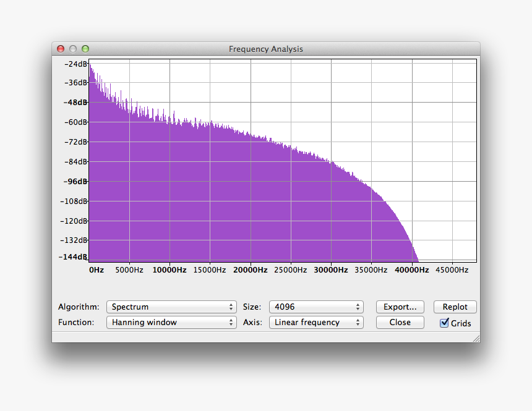Click the 5000Hz axis label
This screenshot has width=532, height=411.
[x=129, y=270]
